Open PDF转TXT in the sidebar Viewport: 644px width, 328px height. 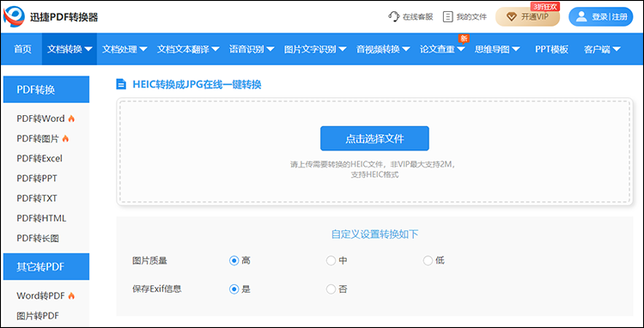[37, 198]
